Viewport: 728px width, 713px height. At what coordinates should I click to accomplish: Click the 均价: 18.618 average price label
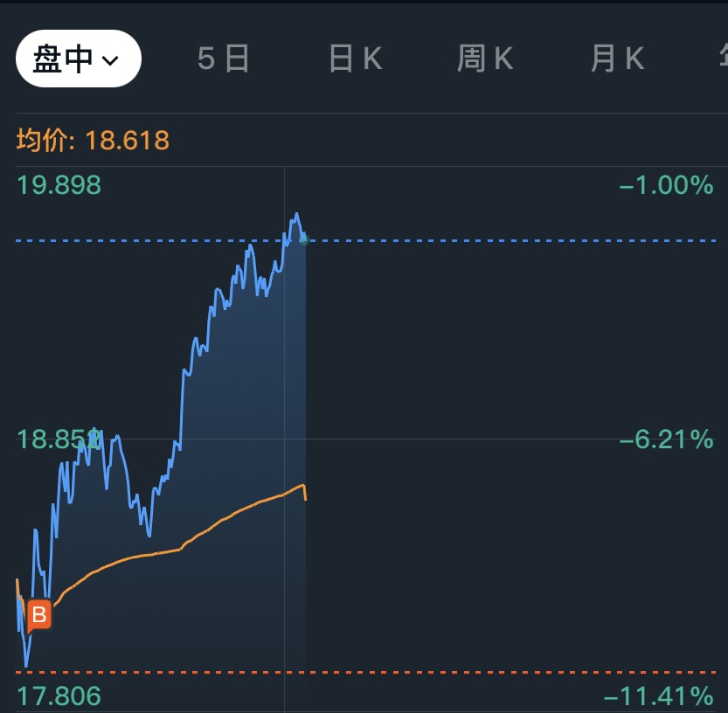tap(93, 140)
